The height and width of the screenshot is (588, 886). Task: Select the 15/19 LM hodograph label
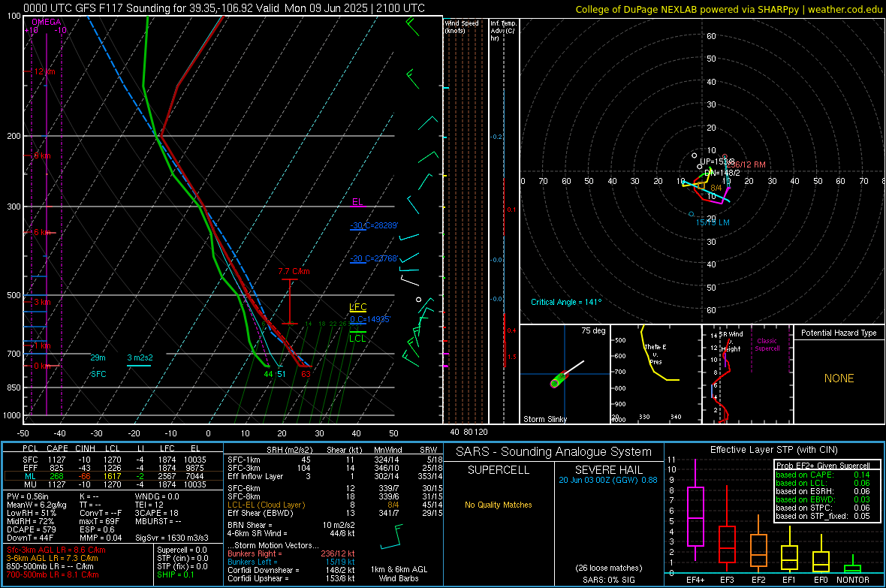[713, 222]
